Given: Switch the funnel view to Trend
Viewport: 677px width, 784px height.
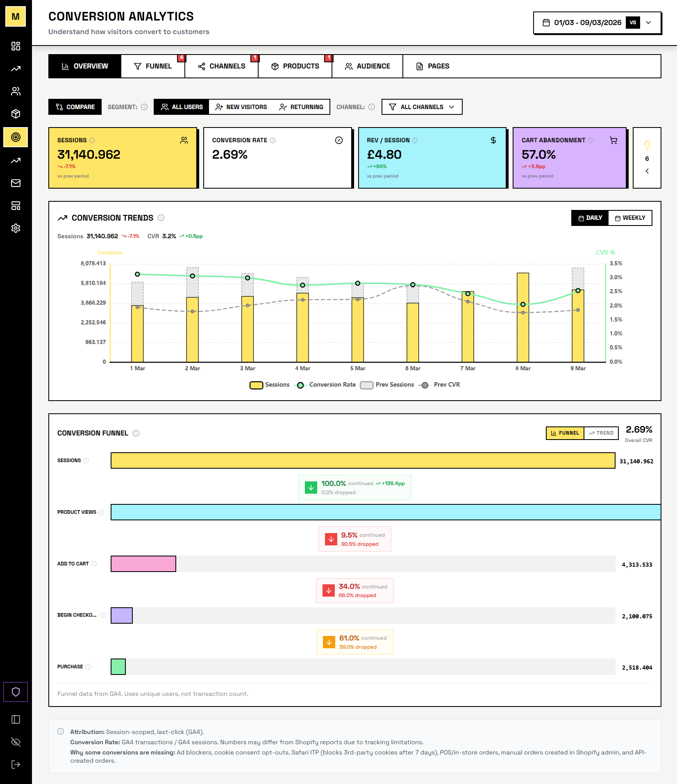Looking at the screenshot, I should (x=601, y=433).
